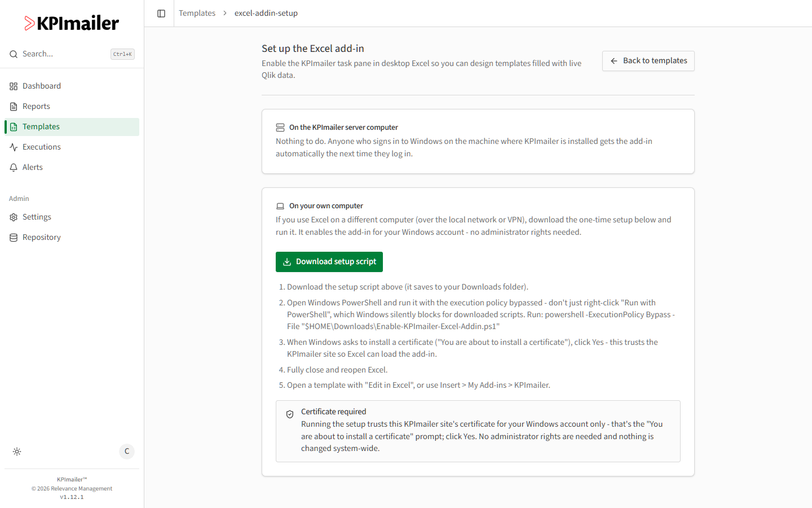Click the Ctrl+K shortcut badge

click(x=122, y=54)
